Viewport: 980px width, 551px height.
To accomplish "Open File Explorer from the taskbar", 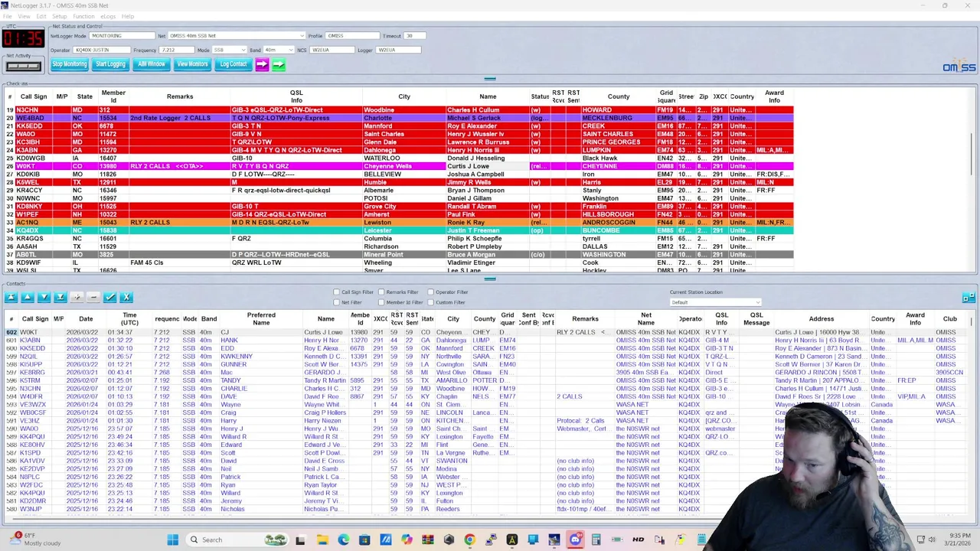I will click(x=322, y=540).
